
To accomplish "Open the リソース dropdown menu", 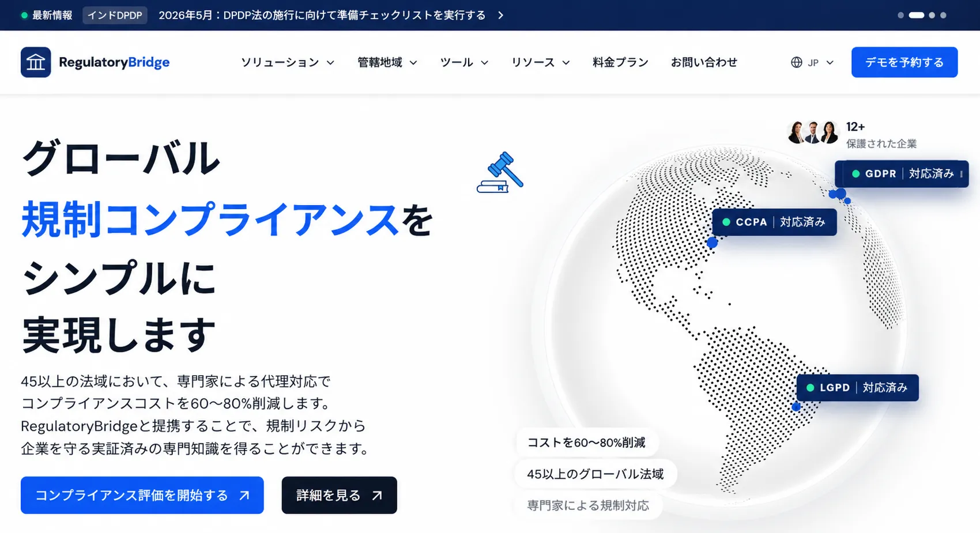I will 540,62.
